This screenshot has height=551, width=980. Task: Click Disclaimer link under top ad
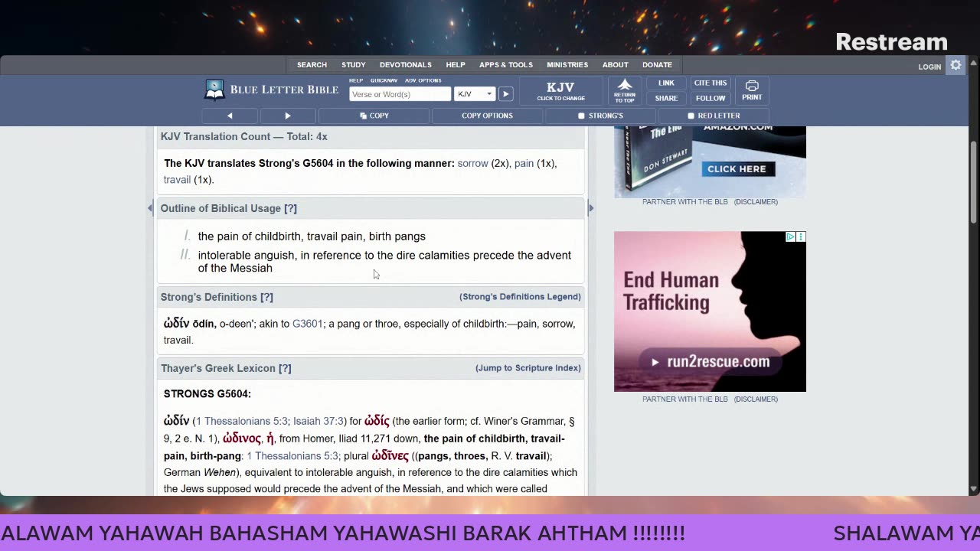click(756, 202)
